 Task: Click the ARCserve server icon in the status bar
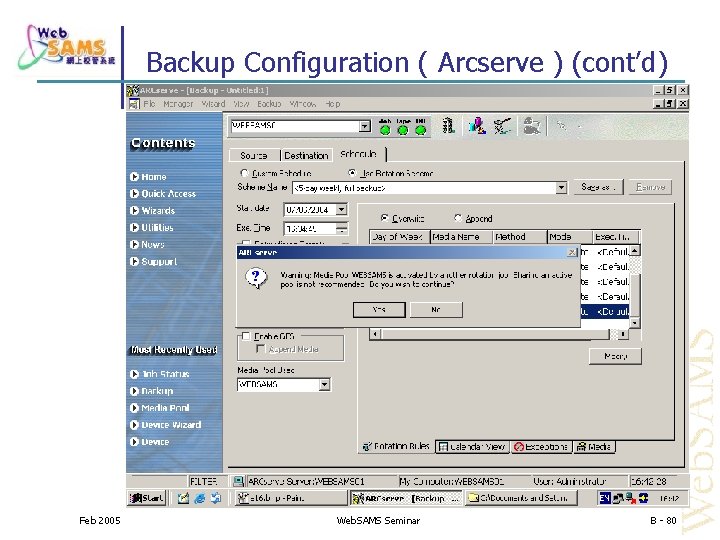pyautogui.click(x=238, y=481)
